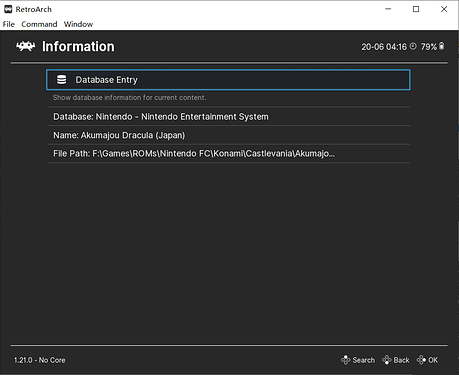Open the Command menu
The height and width of the screenshot is (375, 459).
[39, 24]
